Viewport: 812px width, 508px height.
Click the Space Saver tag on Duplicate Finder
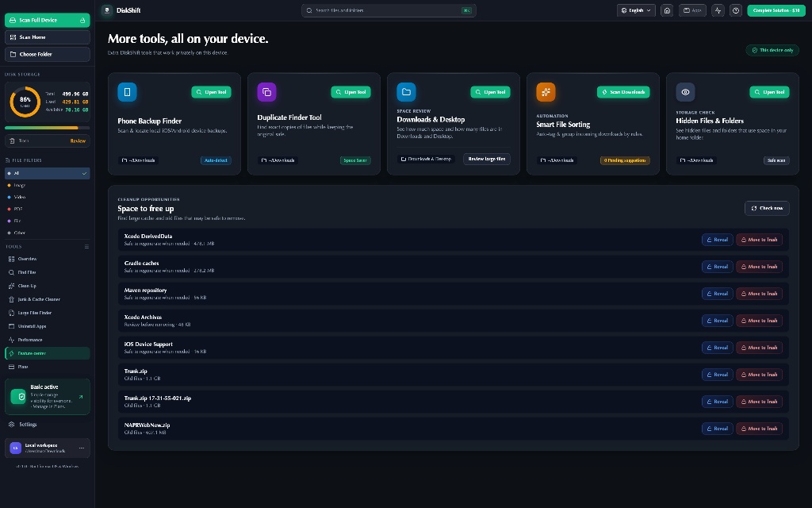[x=355, y=160]
